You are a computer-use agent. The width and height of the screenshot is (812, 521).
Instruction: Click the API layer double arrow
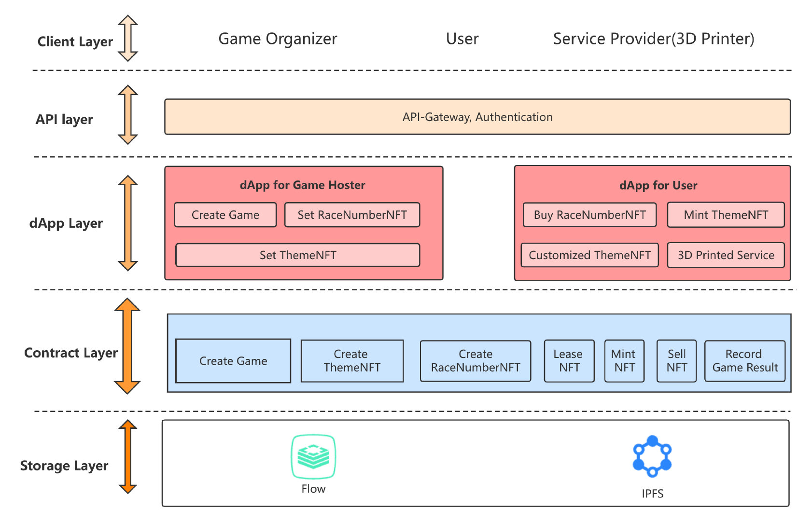click(x=128, y=115)
